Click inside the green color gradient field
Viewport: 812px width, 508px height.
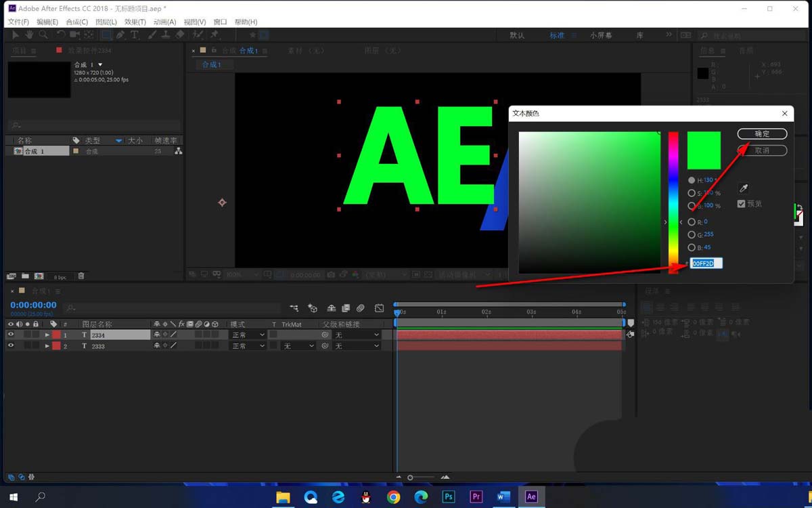589,202
